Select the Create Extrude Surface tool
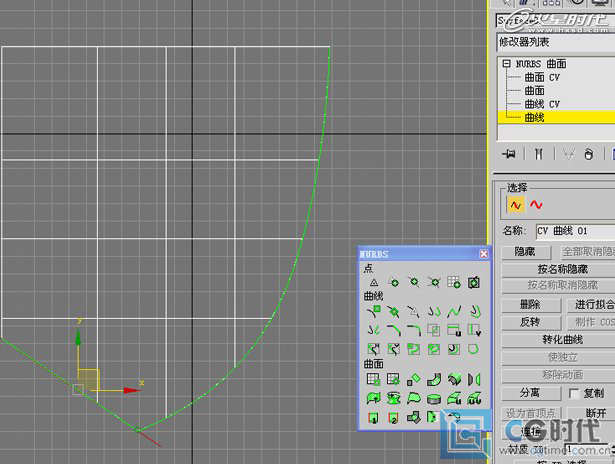Image resolution: width=615 pixels, height=464 pixels. (x=374, y=398)
